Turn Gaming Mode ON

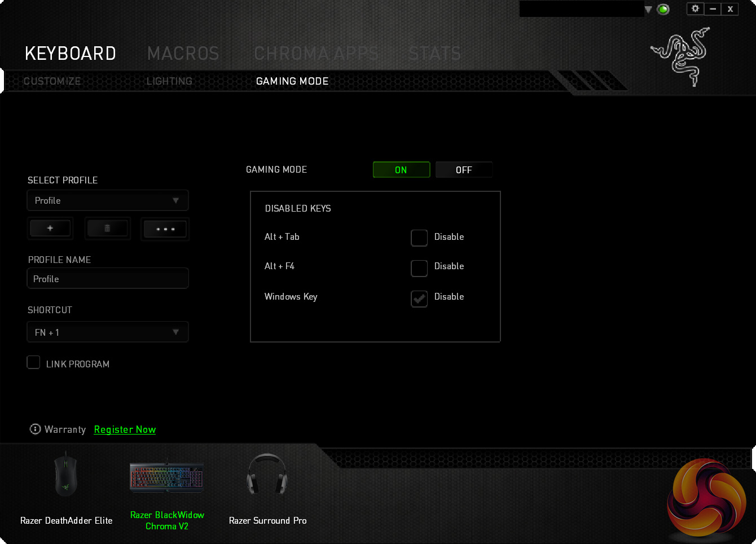coord(401,170)
